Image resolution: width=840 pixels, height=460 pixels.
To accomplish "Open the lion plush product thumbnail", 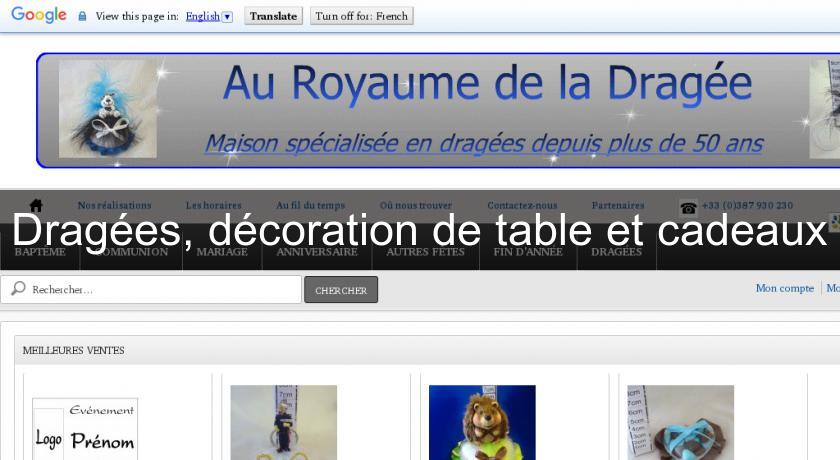I will click(482, 423).
